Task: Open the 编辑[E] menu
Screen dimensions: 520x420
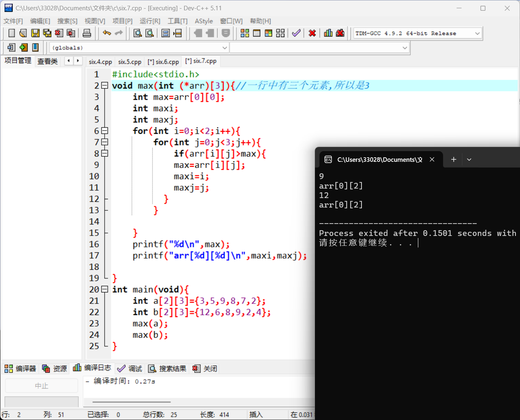Action: tap(40, 21)
